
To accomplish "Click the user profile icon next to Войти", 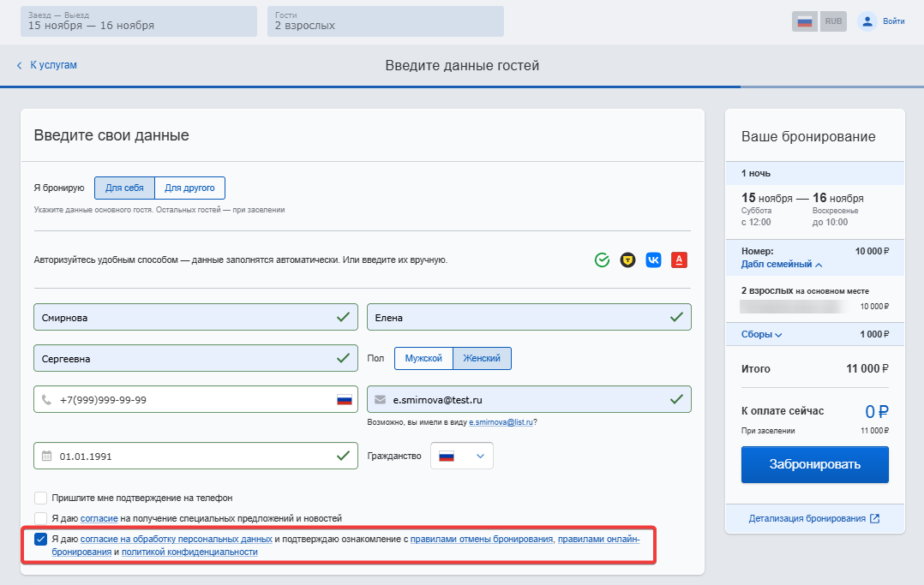I will coord(867,21).
